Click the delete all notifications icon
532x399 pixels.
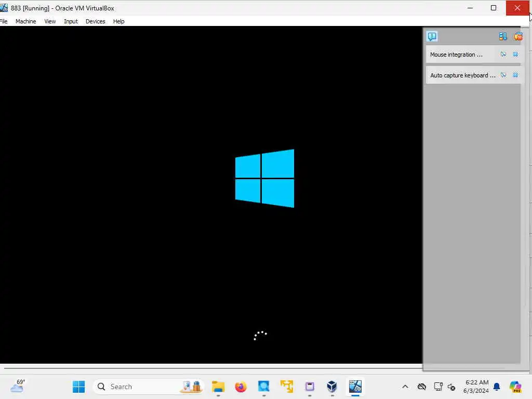tap(518, 36)
